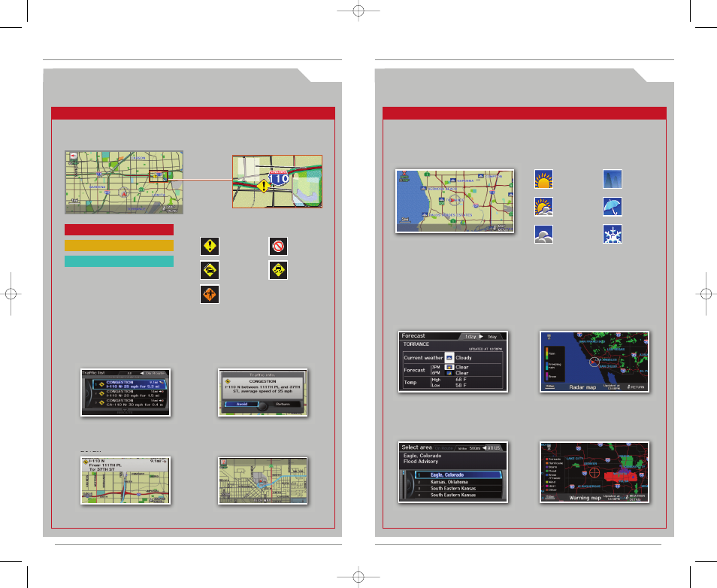
Task: Click the cloudy weather icon
Action: pyautogui.click(x=543, y=234)
